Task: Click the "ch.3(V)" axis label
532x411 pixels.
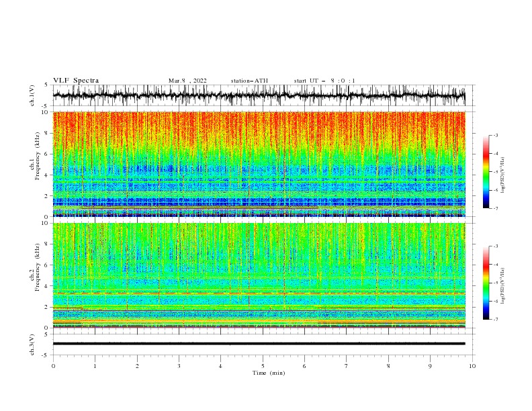Action: coord(32,345)
